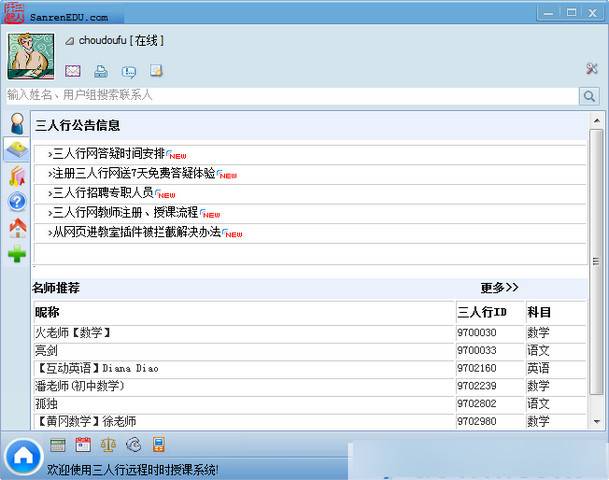Click the contact search input field

tap(290, 96)
